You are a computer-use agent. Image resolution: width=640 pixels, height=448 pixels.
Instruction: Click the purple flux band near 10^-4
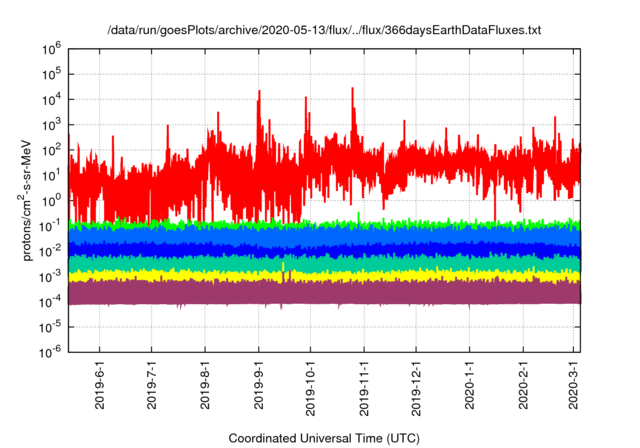324,293
